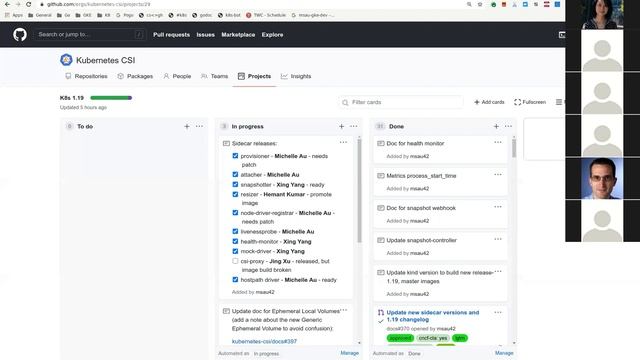Open Issues in GitHub header
Screen dimensions: 640x360
[205, 35]
